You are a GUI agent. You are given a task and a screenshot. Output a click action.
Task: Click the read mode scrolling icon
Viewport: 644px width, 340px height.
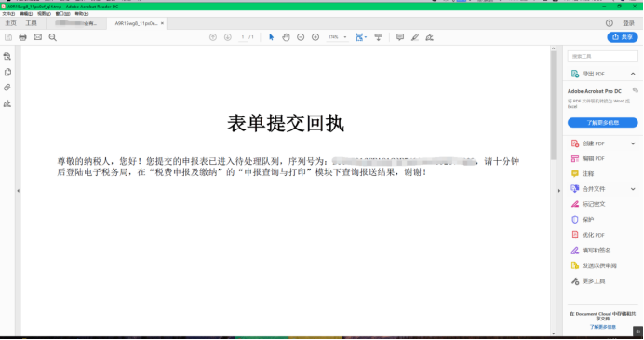point(378,37)
